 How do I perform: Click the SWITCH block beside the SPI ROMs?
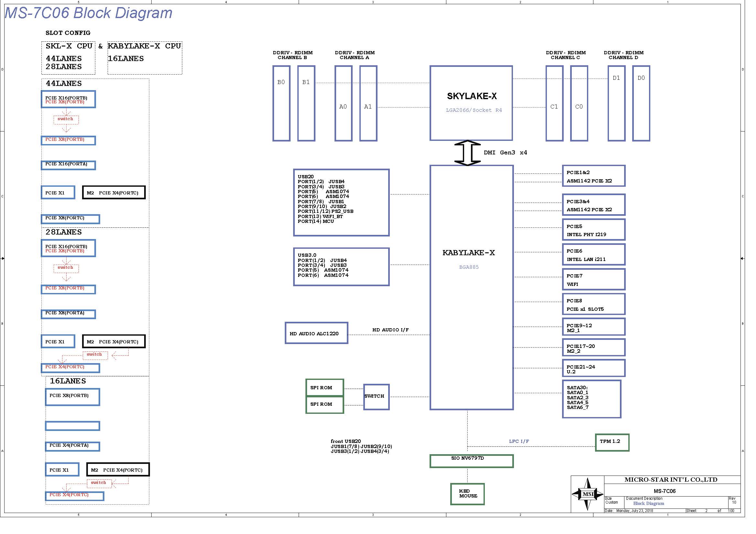tap(376, 397)
